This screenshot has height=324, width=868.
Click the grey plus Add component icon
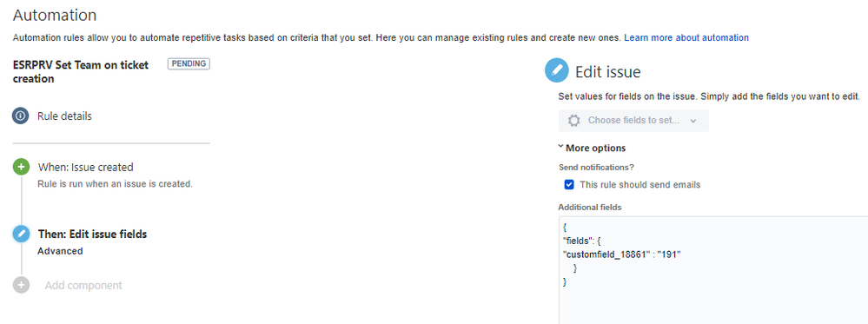pos(21,285)
